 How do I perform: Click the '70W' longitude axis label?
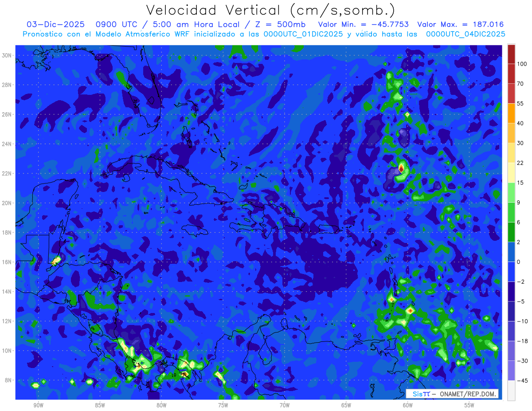pos(285,405)
